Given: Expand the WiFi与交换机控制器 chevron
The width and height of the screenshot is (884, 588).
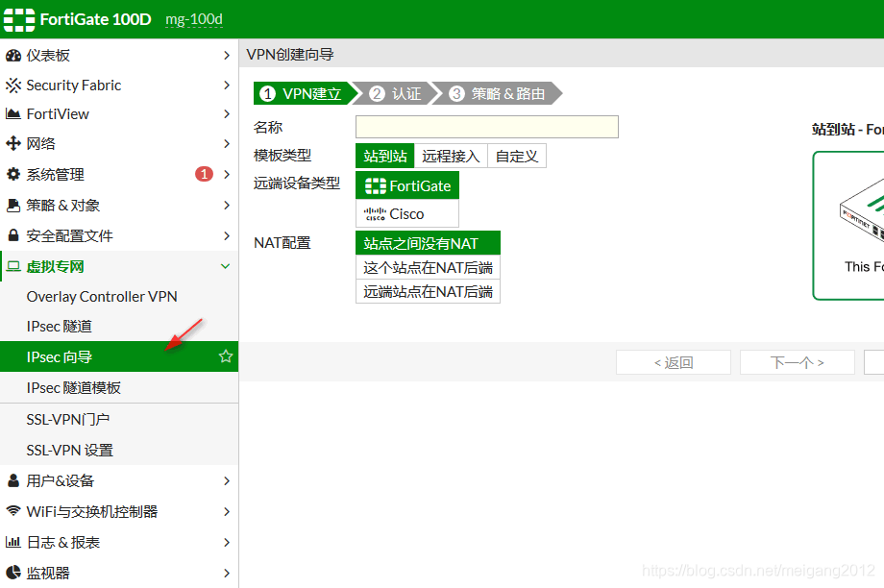Looking at the screenshot, I should [x=227, y=512].
